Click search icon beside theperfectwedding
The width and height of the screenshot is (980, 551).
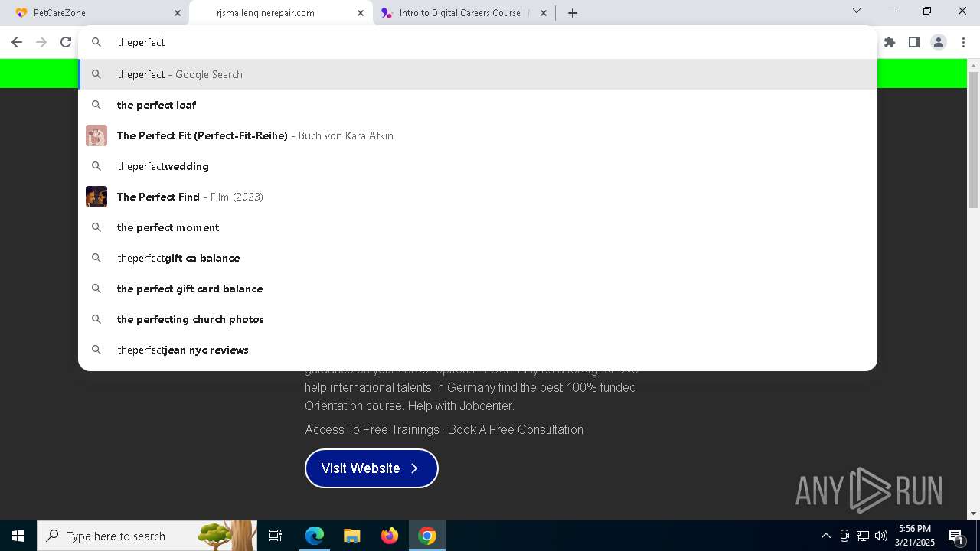[x=96, y=166]
